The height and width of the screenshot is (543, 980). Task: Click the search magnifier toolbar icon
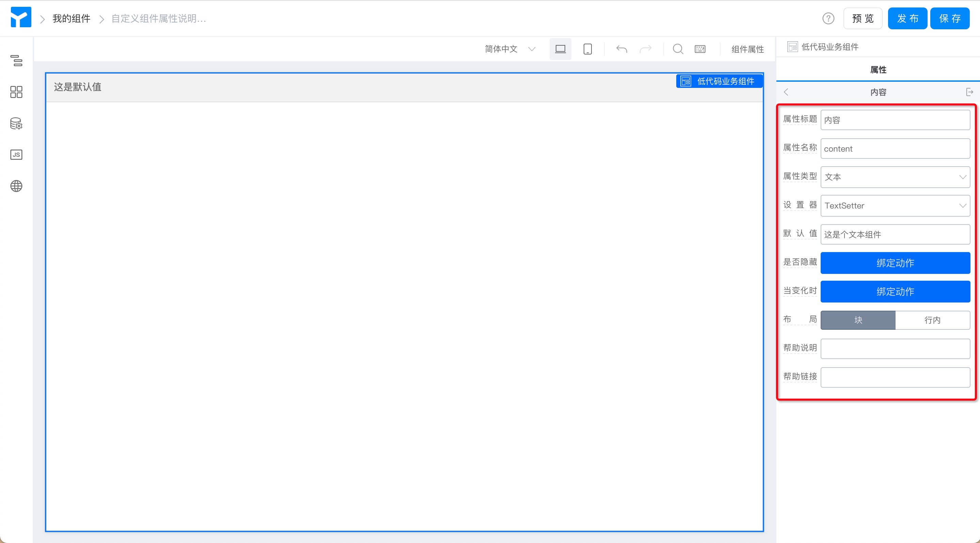678,49
